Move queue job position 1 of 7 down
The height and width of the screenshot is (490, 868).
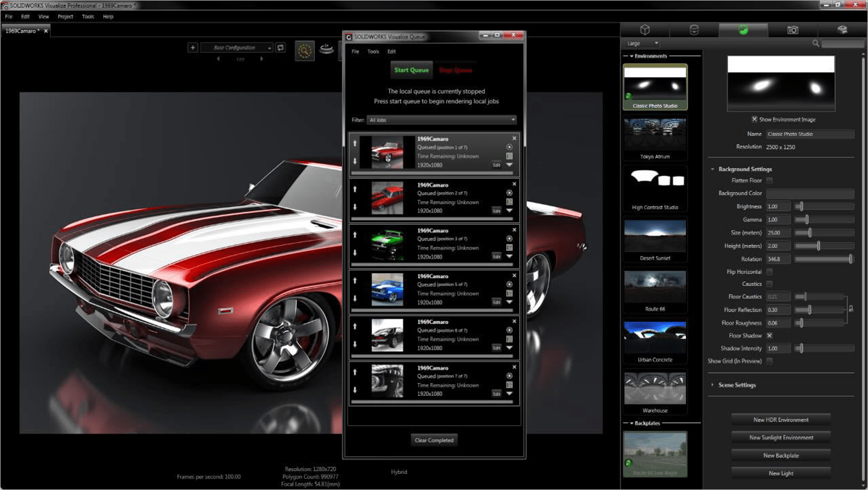tap(355, 162)
